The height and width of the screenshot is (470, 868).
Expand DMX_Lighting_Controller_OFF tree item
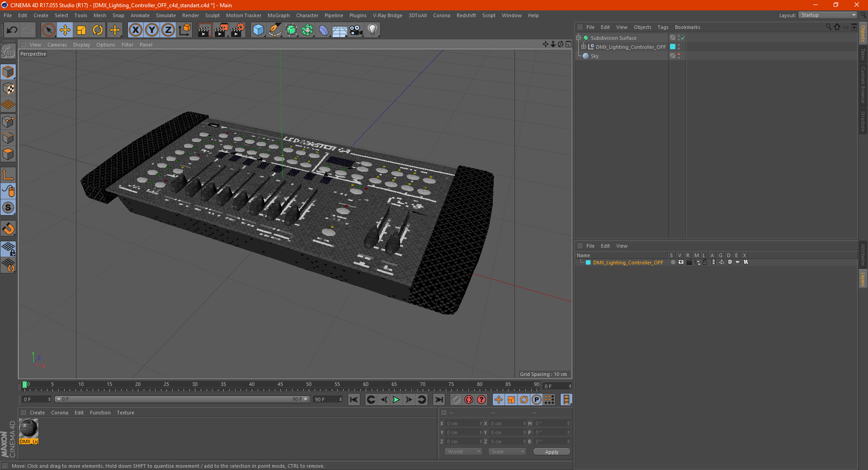(584, 47)
